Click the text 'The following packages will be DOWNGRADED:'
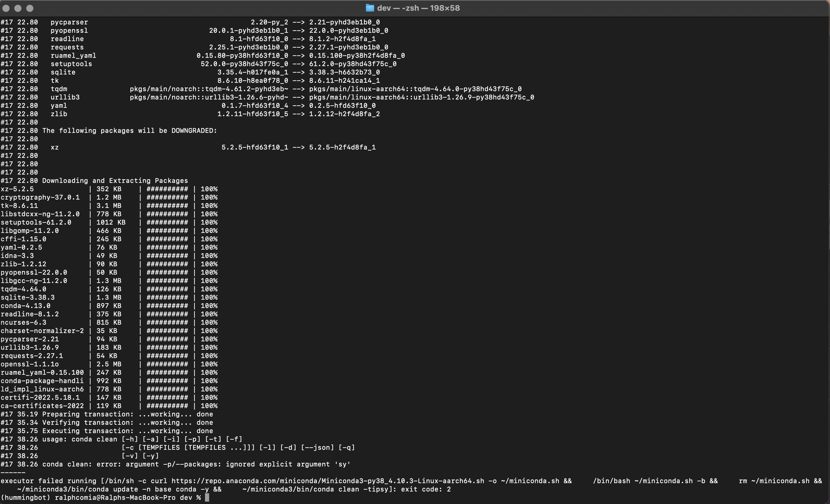 tap(130, 131)
